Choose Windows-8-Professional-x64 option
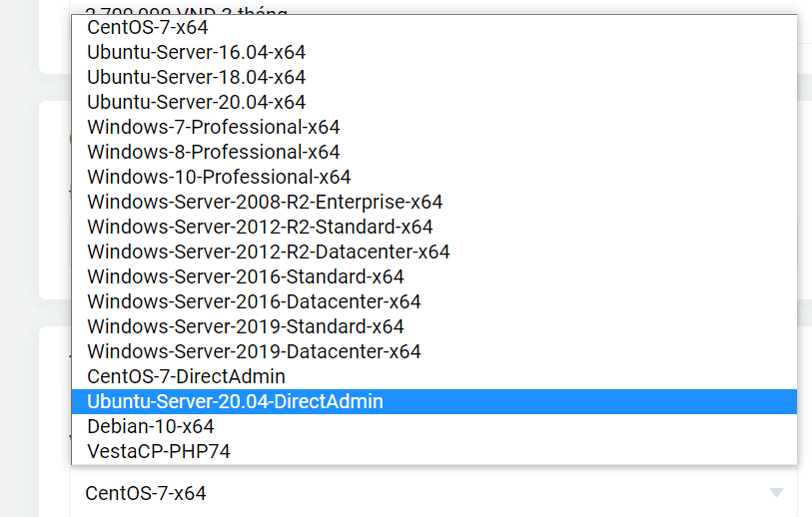This screenshot has height=517, width=812. pos(214,152)
